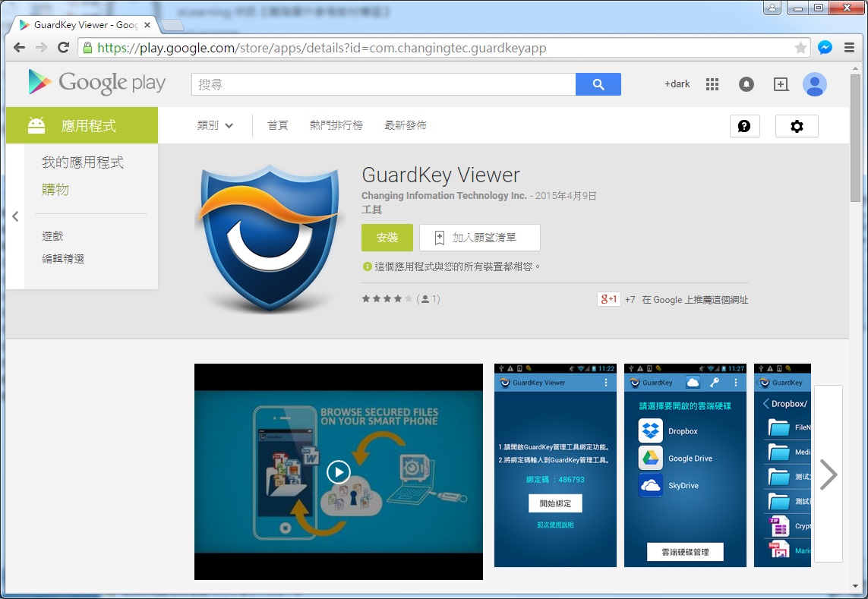
Task: Open the Google apps grid
Action: point(712,84)
